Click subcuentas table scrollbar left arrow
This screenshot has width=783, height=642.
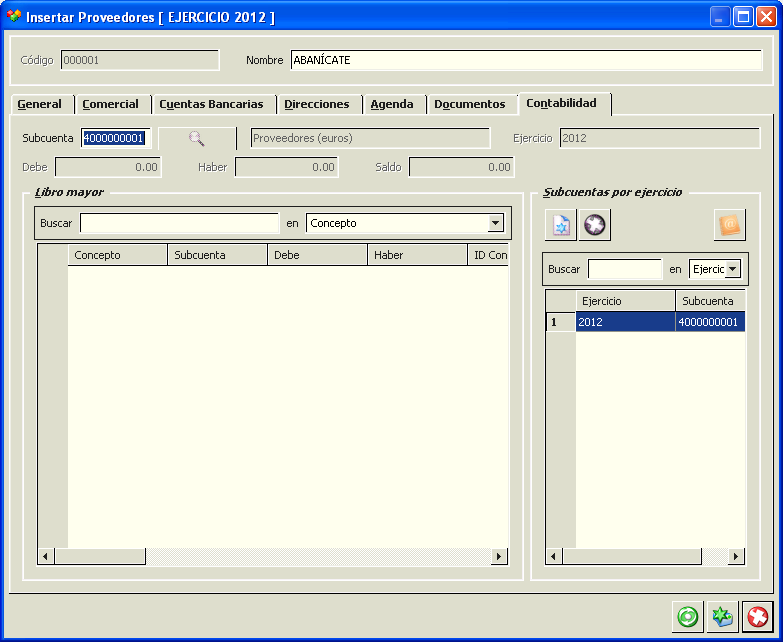pyautogui.click(x=554, y=556)
